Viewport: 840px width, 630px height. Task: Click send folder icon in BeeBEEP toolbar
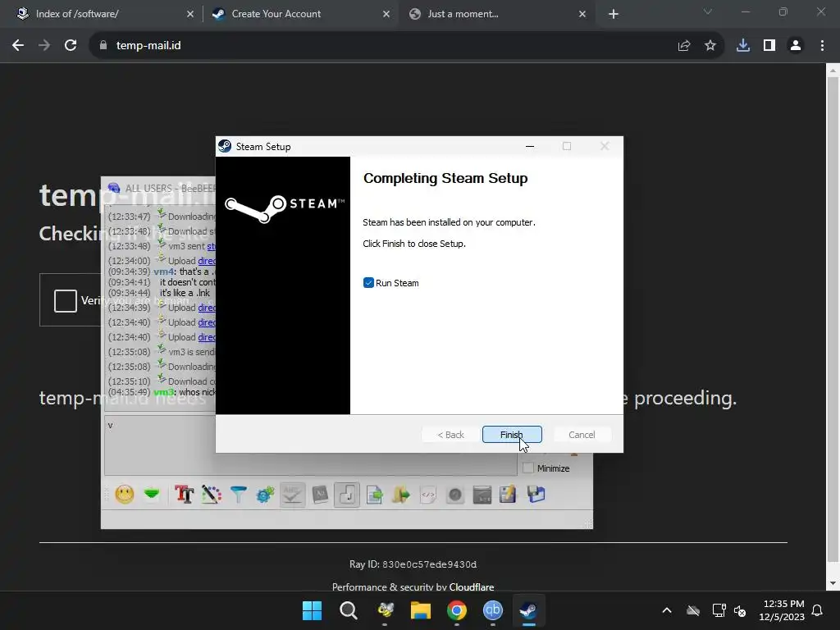401,494
